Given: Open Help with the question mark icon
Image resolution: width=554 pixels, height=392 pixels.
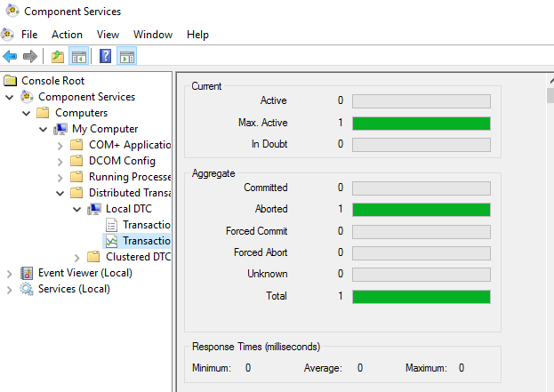Looking at the screenshot, I should click(106, 57).
